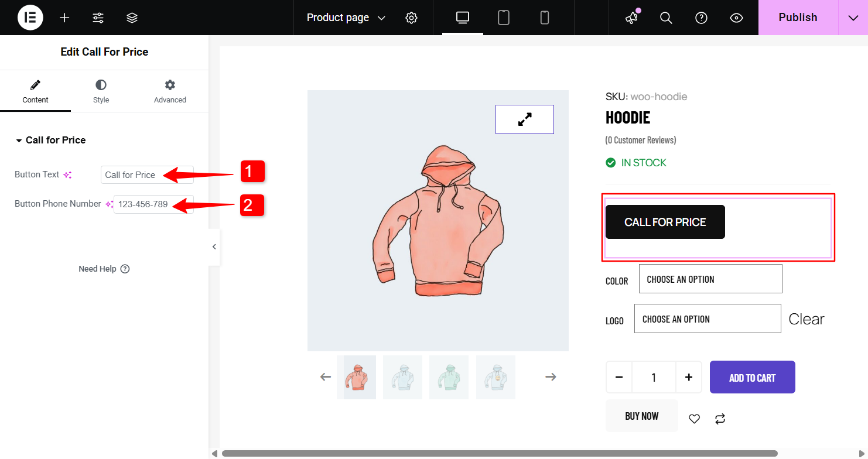Screen dimensions: 868x459
Task: Click the horizontal scrollbar at bottom
Action: (500, 453)
